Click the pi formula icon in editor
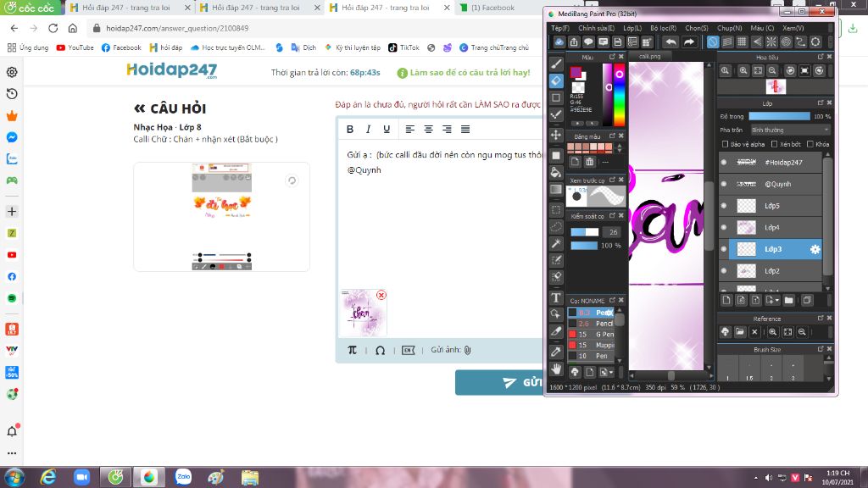The width and height of the screenshot is (868, 488). point(352,350)
